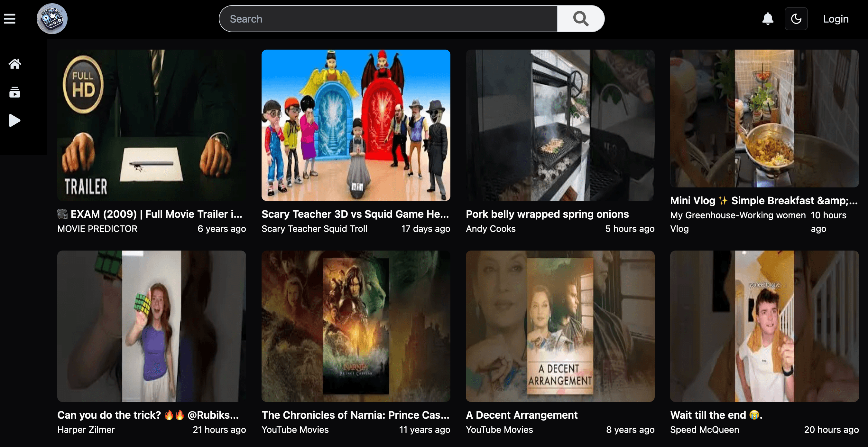Open Narnia Prince Caspian thumbnail
This screenshot has height=447, width=868.
tap(356, 326)
